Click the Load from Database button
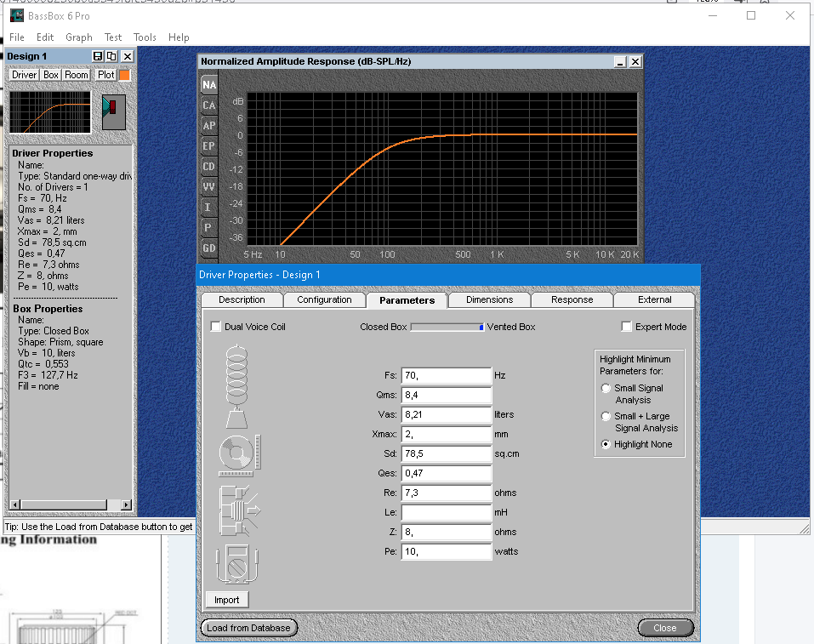 tap(248, 628)
